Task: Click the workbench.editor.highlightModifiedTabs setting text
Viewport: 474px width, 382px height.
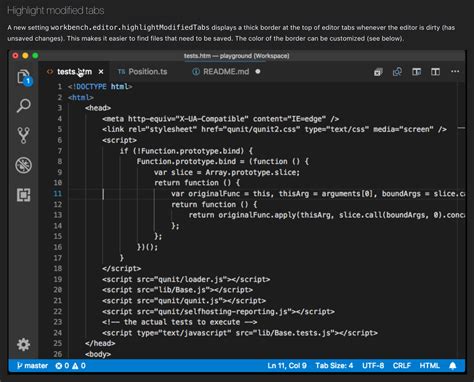Action: click(x=130, y=27)
